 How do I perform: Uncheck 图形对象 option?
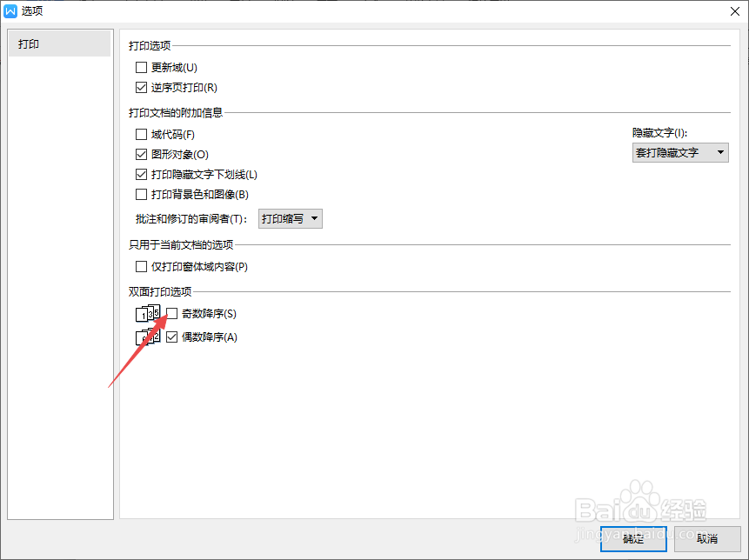141,154
